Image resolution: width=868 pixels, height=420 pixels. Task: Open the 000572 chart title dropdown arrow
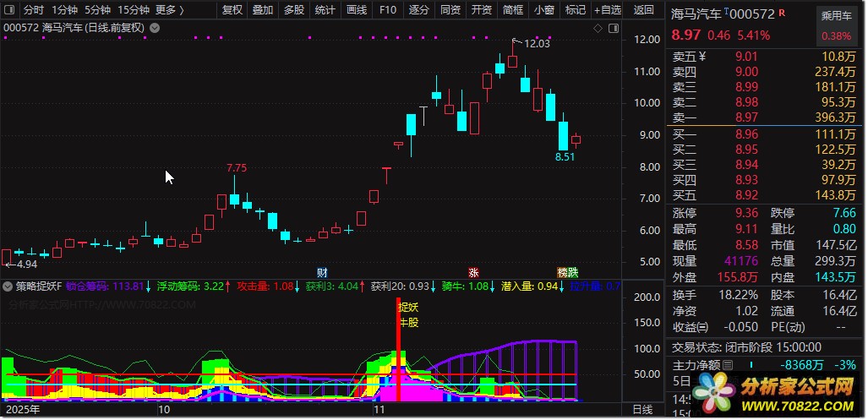point(155,28)
